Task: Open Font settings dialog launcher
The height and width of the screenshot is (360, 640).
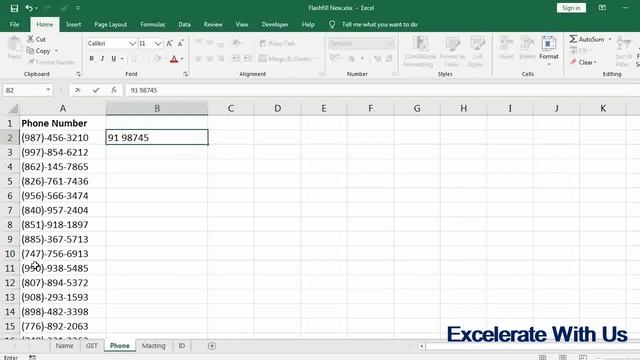Action: click(185, 74)
